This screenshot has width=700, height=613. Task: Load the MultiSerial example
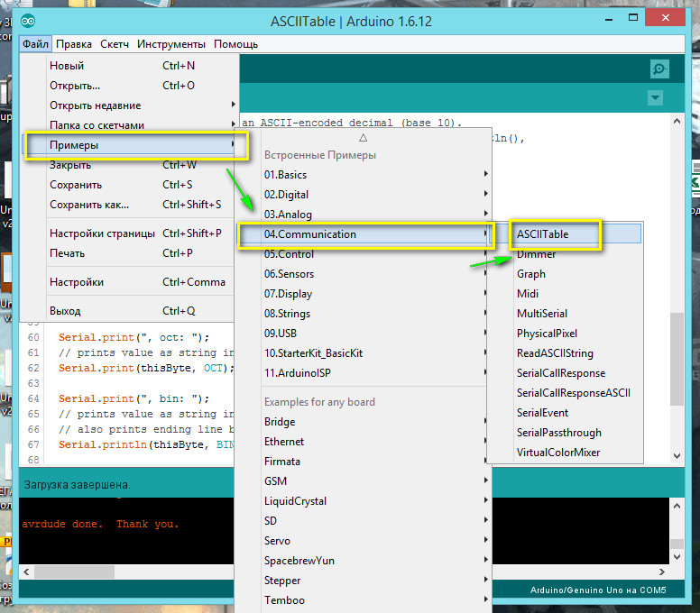[566, 314]
